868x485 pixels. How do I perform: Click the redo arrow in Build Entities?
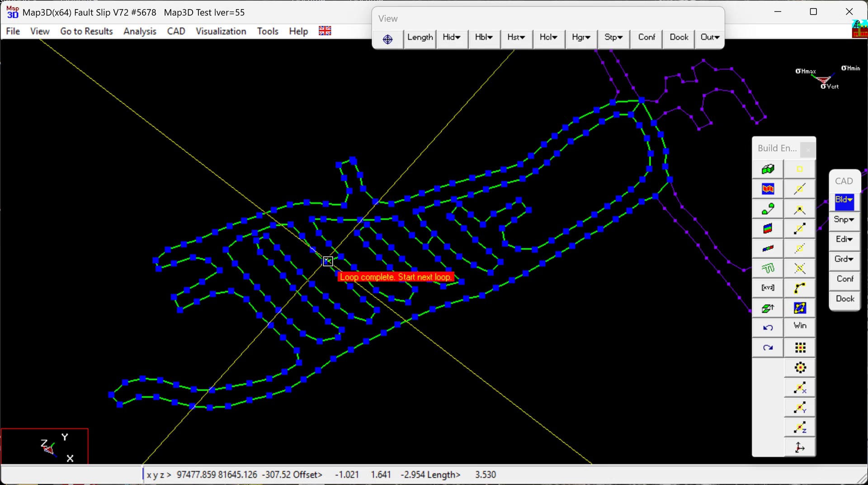[x=768, y=347]
